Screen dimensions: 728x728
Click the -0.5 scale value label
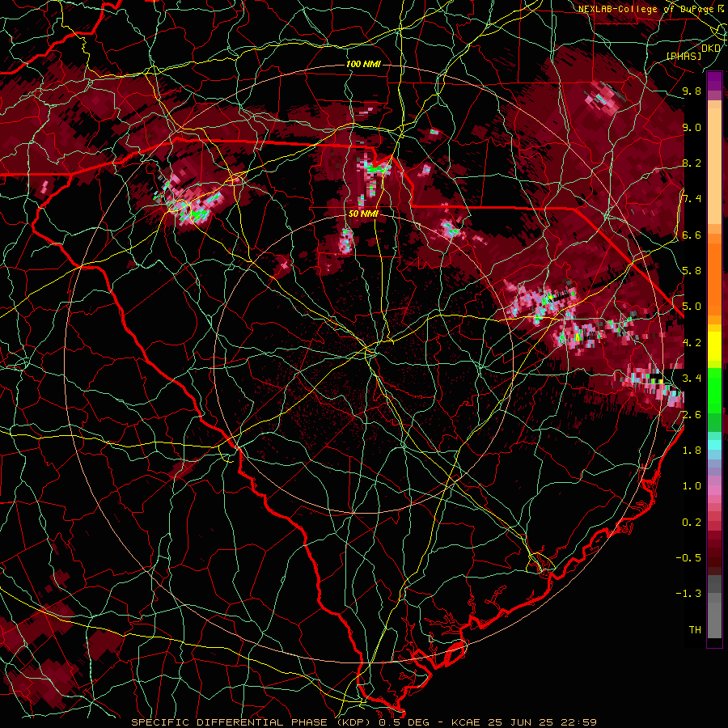(688, 557)
